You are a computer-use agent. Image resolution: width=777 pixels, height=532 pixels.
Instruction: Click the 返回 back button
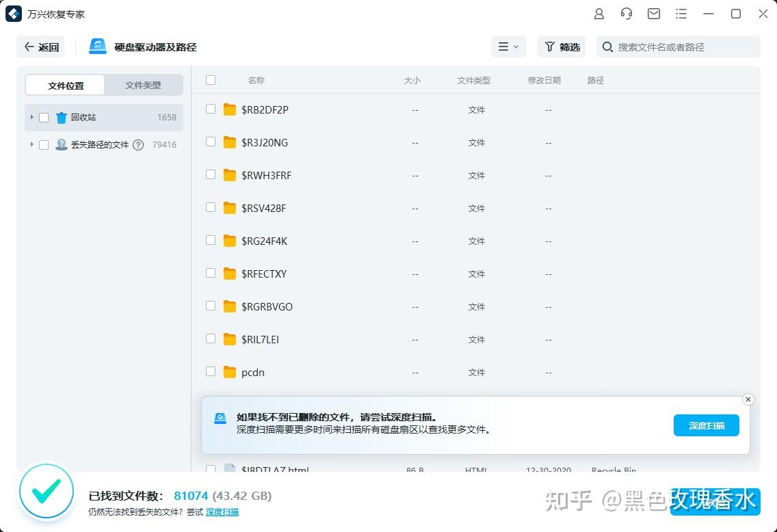[40, 47]
